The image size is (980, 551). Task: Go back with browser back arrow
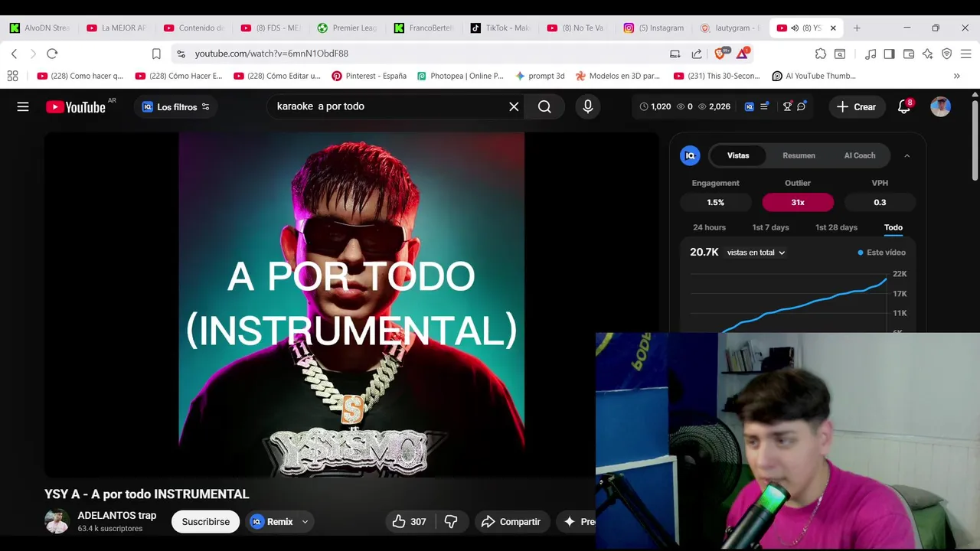pos(14,54)
